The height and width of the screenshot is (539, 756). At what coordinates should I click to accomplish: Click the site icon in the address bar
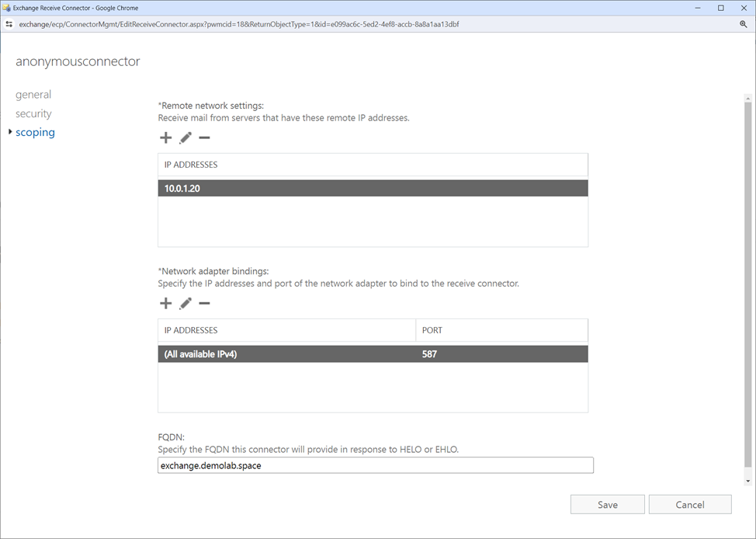[x=9, y=24]
